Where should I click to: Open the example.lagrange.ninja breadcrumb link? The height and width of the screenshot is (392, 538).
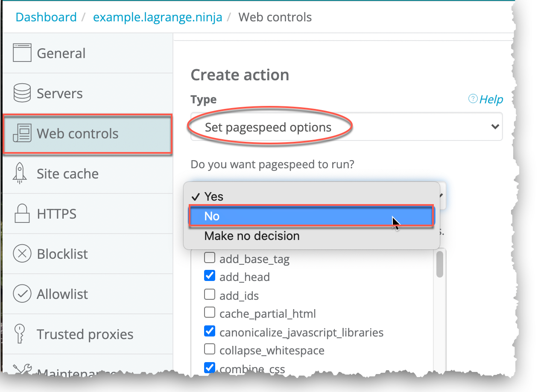click(x=158, y=18)
